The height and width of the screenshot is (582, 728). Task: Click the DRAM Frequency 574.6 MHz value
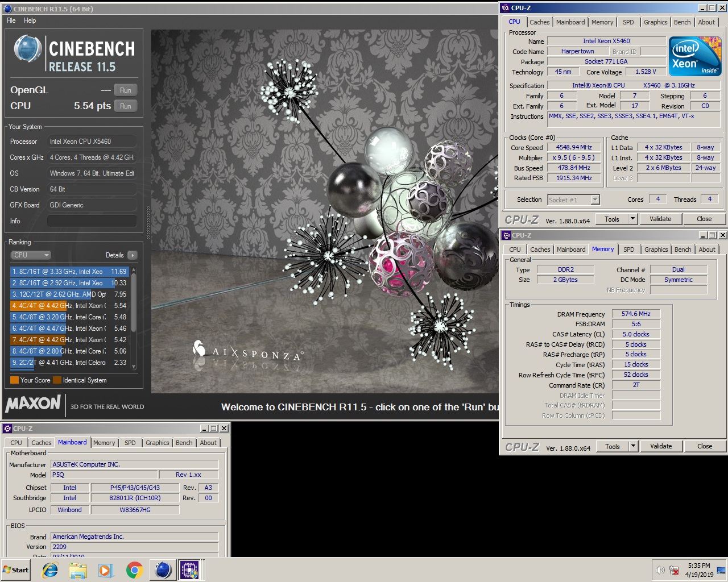[636, 314]
